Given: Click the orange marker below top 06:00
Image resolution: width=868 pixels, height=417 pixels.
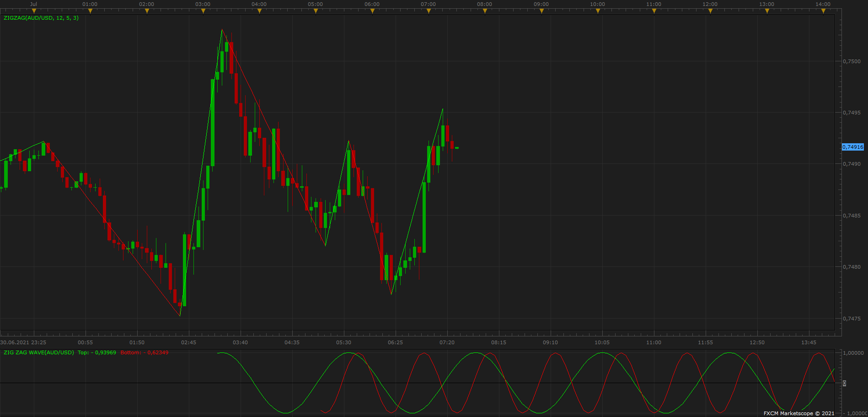Looking at the screenshot, I should point(372,11).
